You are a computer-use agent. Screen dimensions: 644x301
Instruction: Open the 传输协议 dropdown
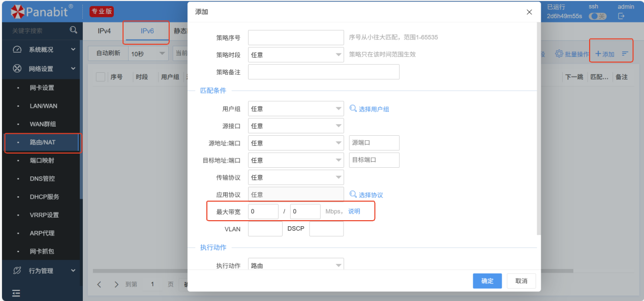coord(295,177)
